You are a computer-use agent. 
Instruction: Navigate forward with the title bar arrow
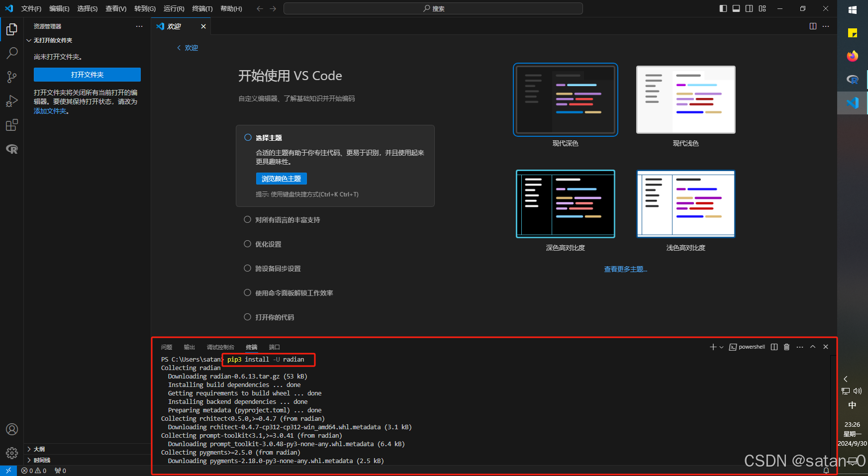coord(273,8)
